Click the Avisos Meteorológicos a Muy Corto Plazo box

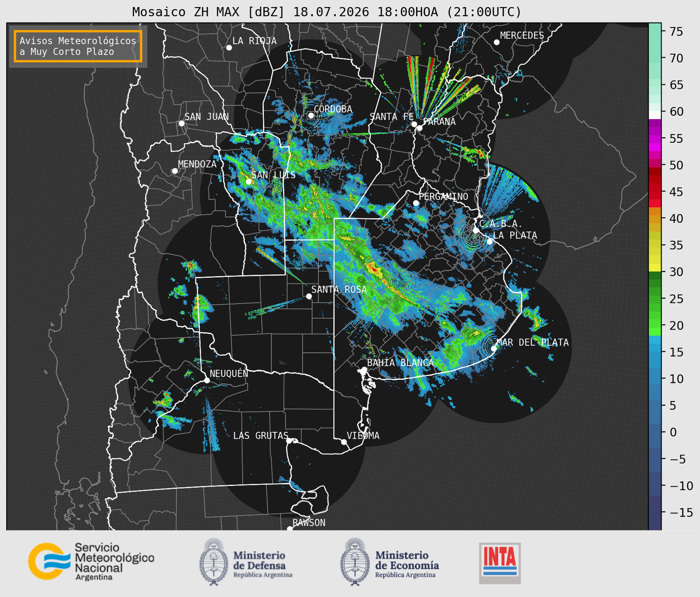78,46
